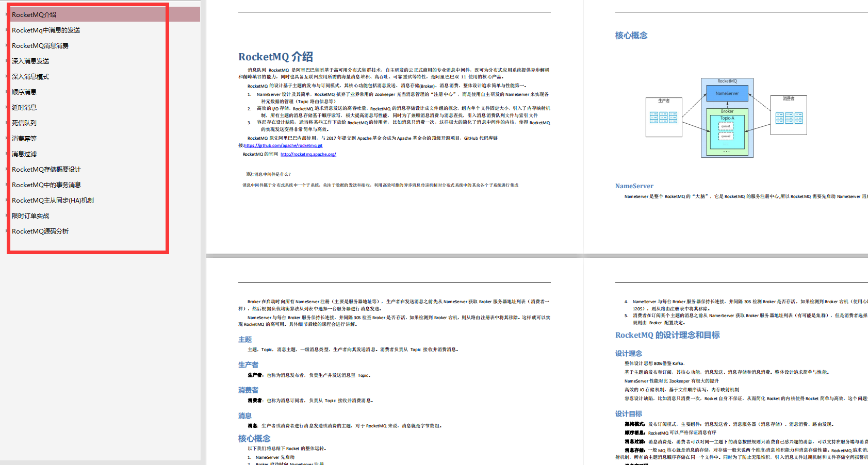Viewport: 868px width, 465px height.
Task: Open the 限时订单实战 bookmark
Action: 30,216
